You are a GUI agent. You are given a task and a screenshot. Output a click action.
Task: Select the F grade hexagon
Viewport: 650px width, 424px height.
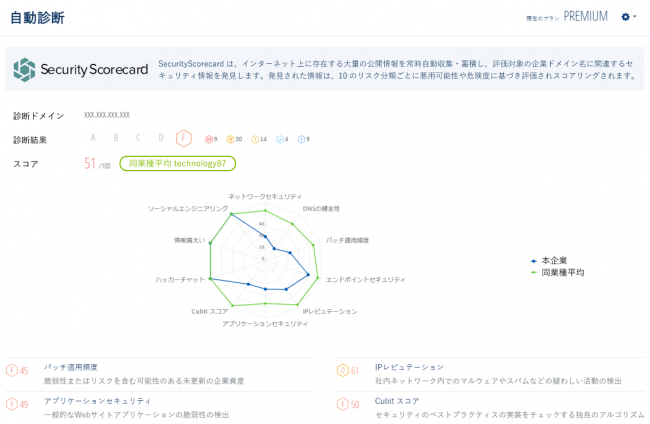(x=184, y=138)
